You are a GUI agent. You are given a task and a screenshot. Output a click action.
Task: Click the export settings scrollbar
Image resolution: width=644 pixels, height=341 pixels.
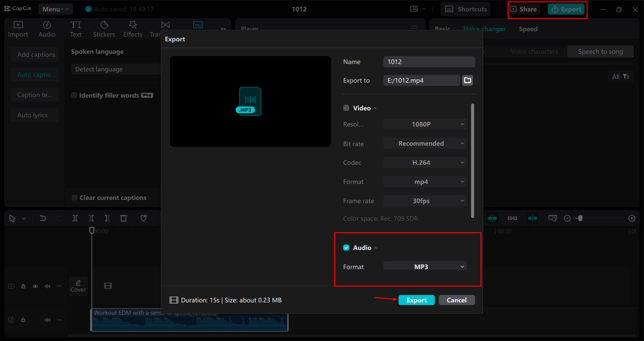point(472,161)
